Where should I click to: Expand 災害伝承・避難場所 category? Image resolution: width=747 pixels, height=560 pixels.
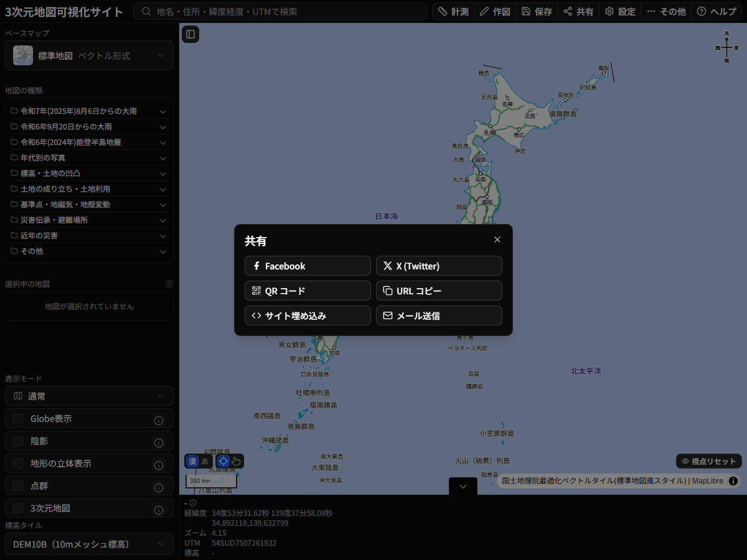89,220
